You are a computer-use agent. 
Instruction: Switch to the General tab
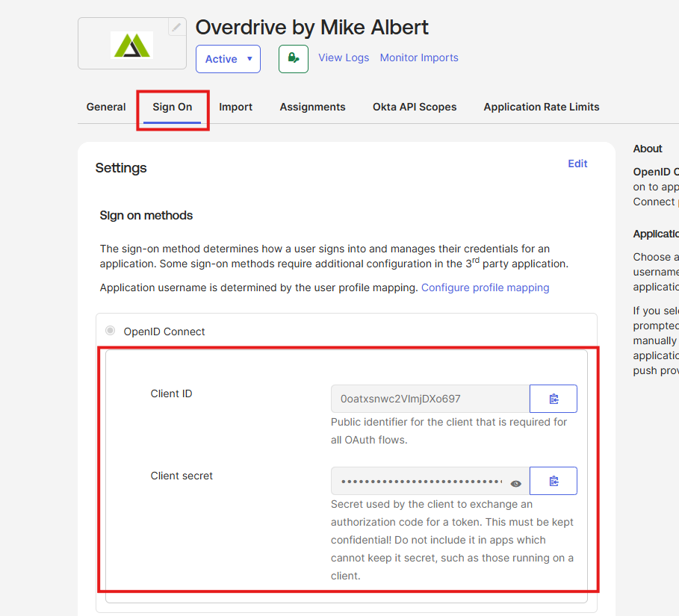[x=106, y=107]
